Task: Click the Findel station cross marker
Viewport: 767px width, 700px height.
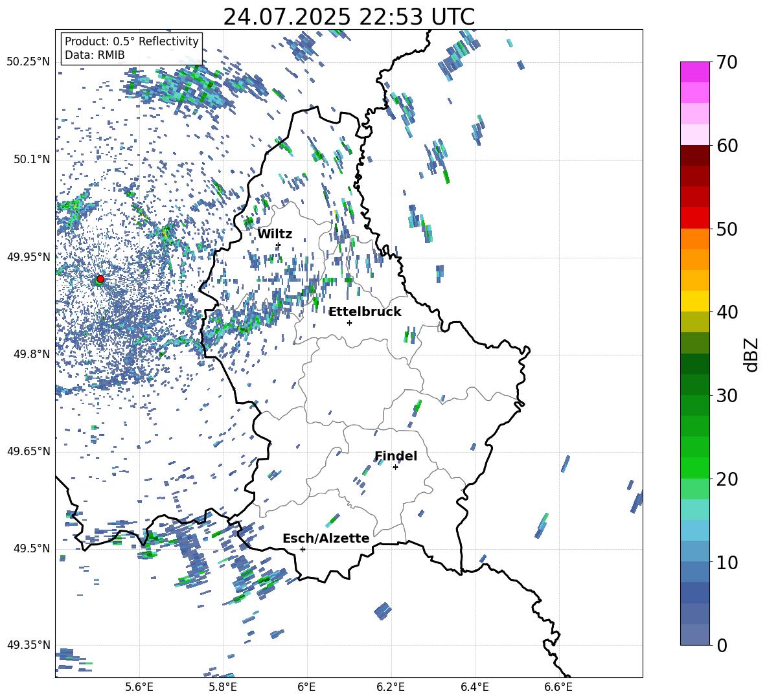Action: (395, 468)
